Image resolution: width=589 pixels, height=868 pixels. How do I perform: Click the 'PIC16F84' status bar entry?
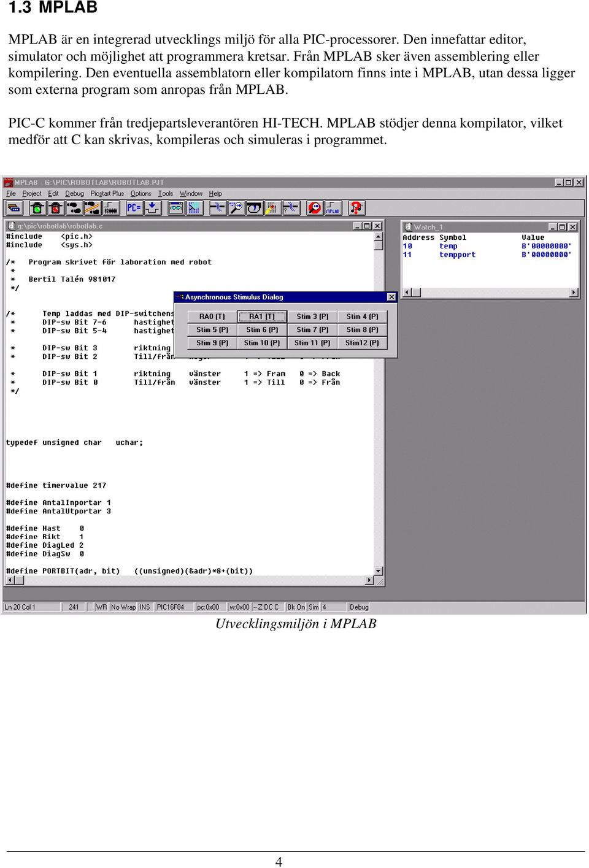[174, 607]
